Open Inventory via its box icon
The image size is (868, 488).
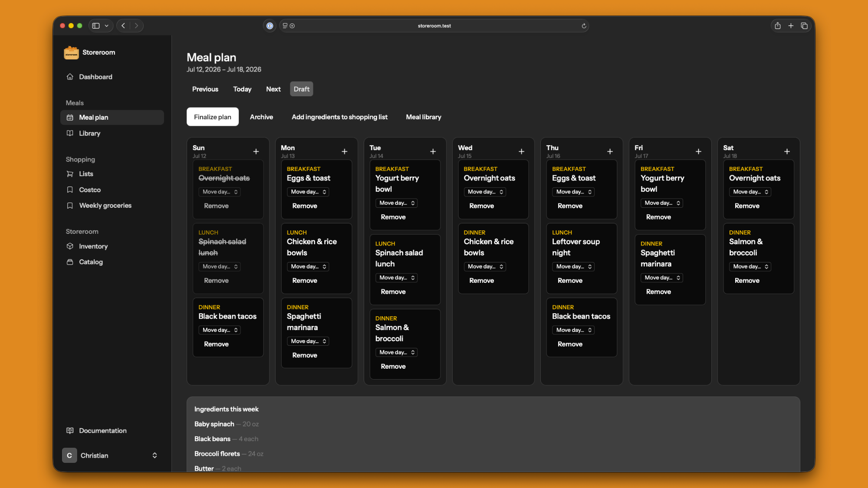click(x=70, y=246)
